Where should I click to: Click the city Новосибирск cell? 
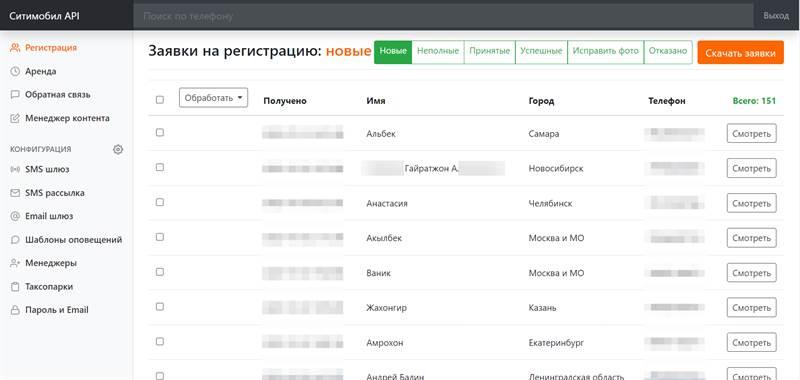[556, 169]
